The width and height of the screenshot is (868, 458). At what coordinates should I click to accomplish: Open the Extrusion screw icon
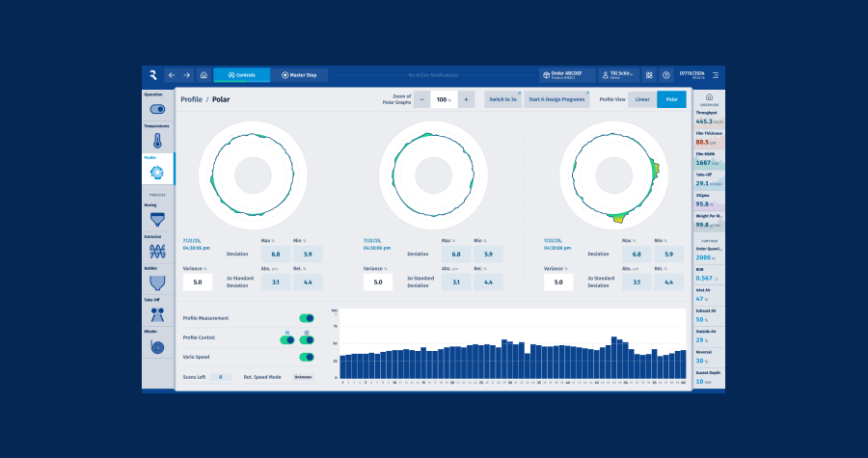[157, 251]
